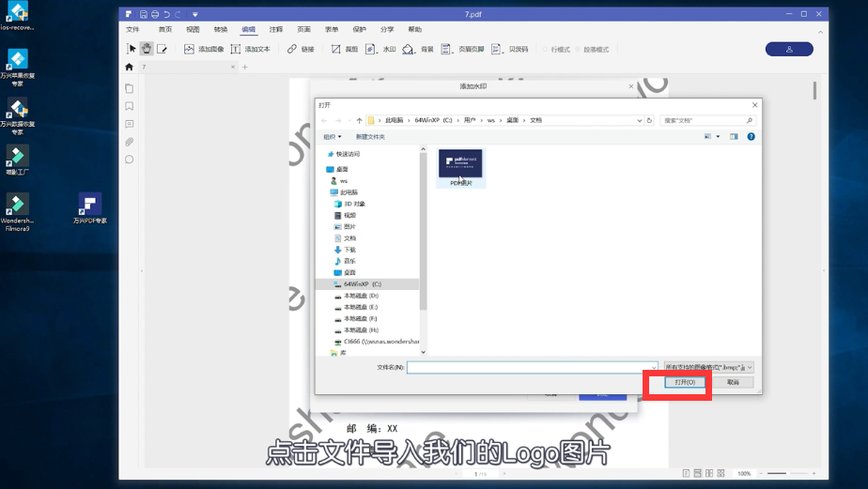Add a new document tab with plus

244,67
